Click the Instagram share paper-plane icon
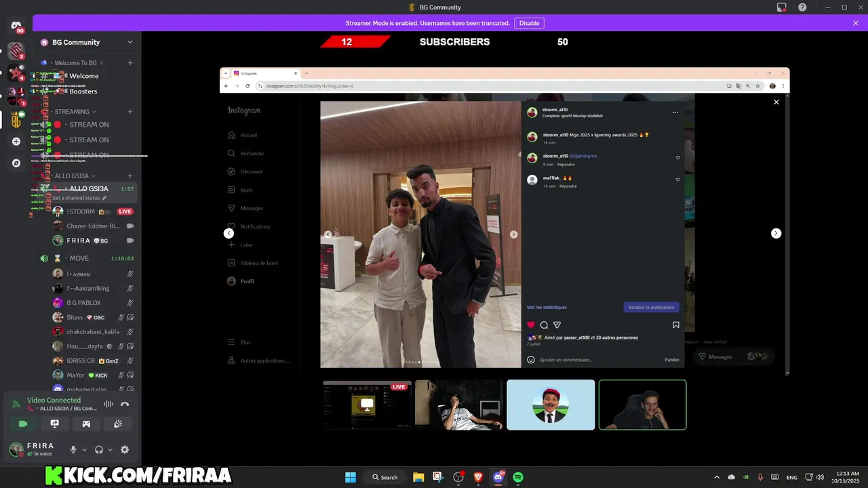The width and height of the screenshot is (868, 488). pyautogui.click(x=557, y=325)
